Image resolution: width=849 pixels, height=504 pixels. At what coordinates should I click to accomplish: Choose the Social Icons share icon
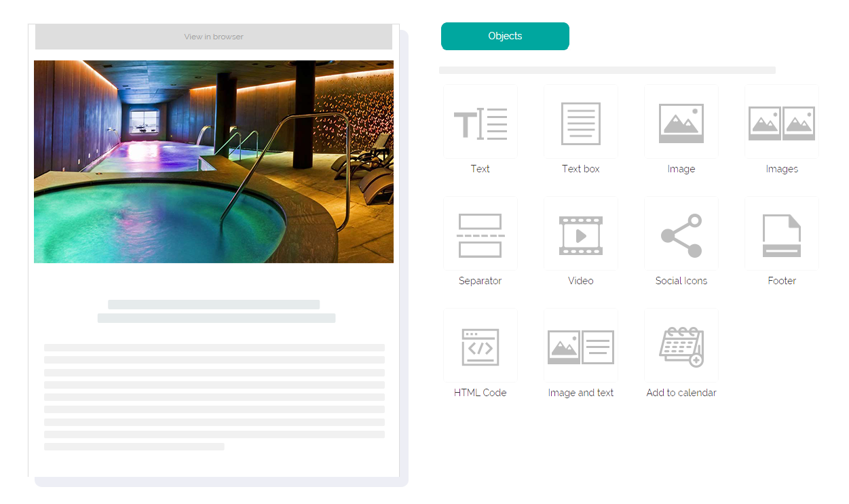pyautogui.click(x=681, y=235)
